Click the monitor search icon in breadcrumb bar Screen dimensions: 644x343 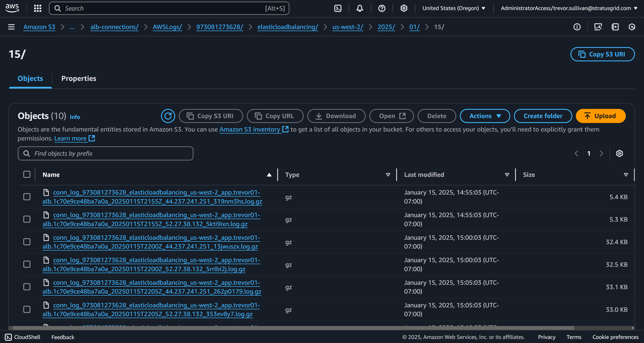click(598, 27)
